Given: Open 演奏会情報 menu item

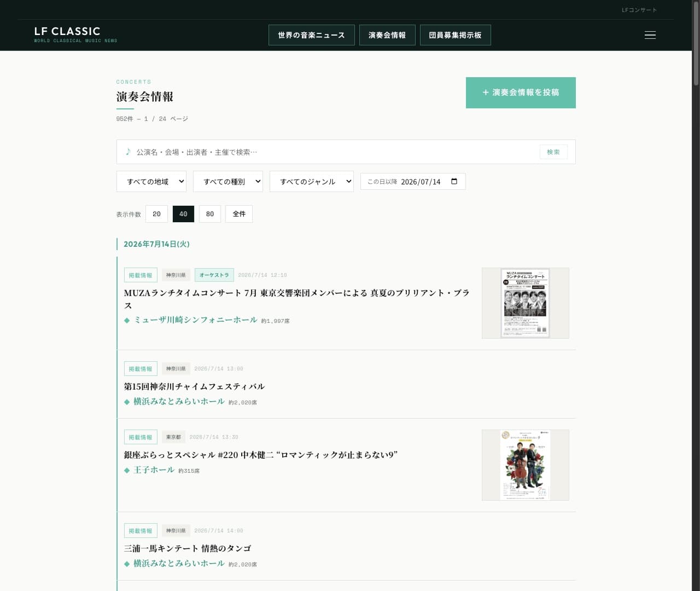Looking at the screenshot, I should pyautogui.click(x=387, y=35).
